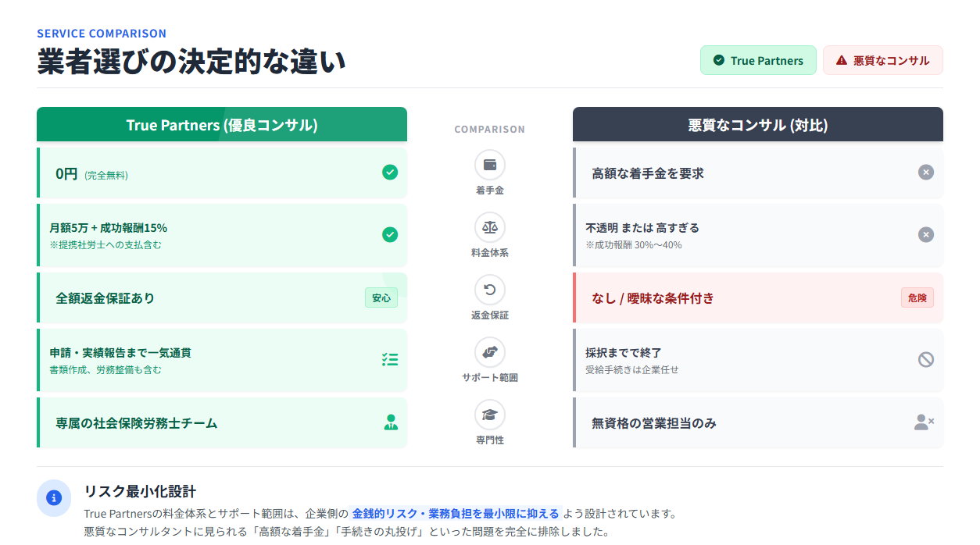Click the checklist icon in 申請・実績報告 row
980x545 pixels.
(390, 360)
